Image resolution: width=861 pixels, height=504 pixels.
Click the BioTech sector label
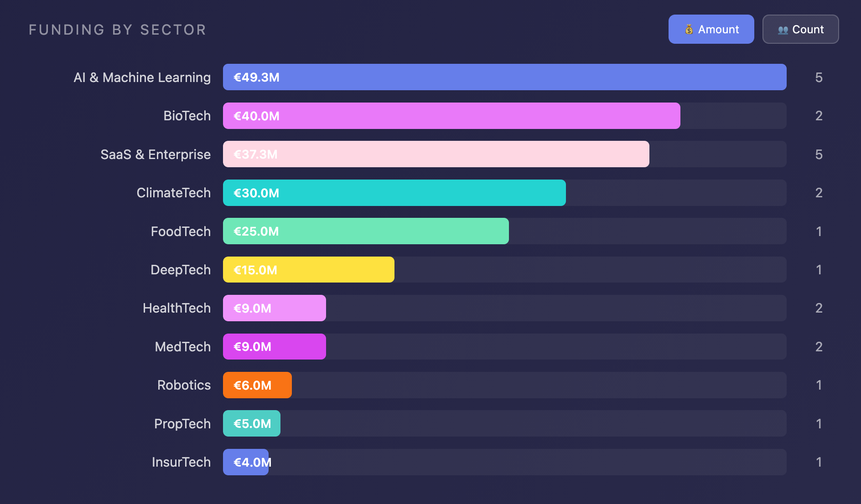click(x=187, y=116)
